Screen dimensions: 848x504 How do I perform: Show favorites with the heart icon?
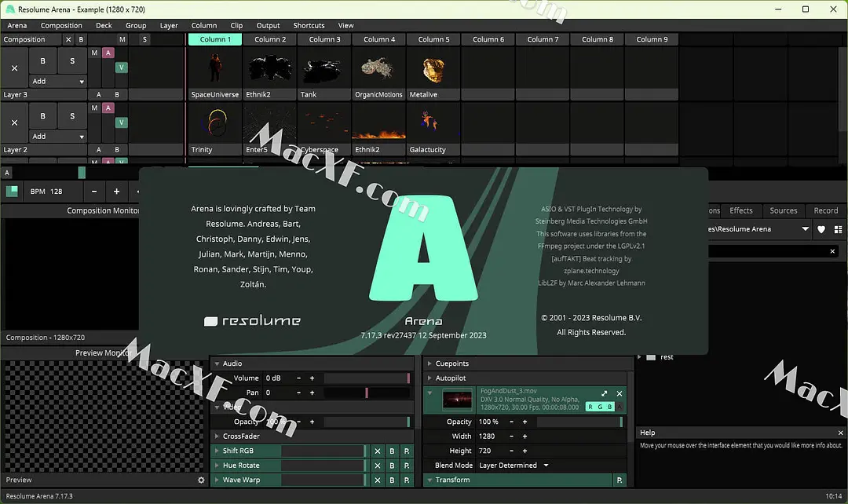[x=821, y=229]
